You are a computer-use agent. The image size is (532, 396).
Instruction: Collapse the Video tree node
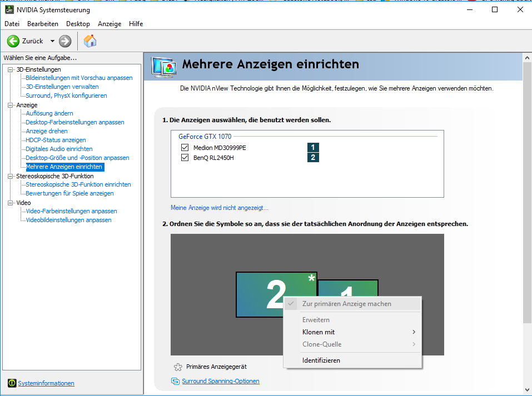[x=10, y=203]
